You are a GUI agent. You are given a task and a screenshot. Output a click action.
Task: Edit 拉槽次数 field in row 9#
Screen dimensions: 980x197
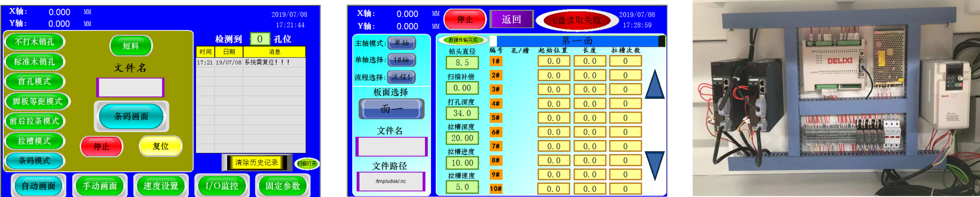click(625, 175)
